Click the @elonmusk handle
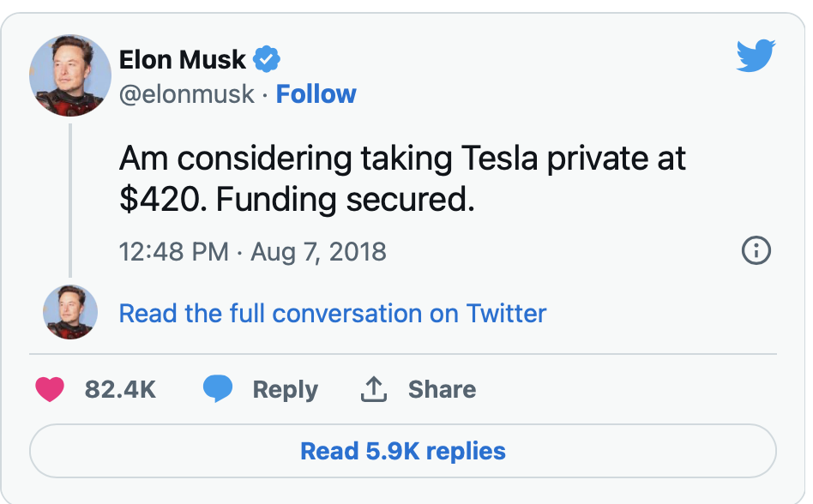Screen dimensions: 813x504 (186, 94)
